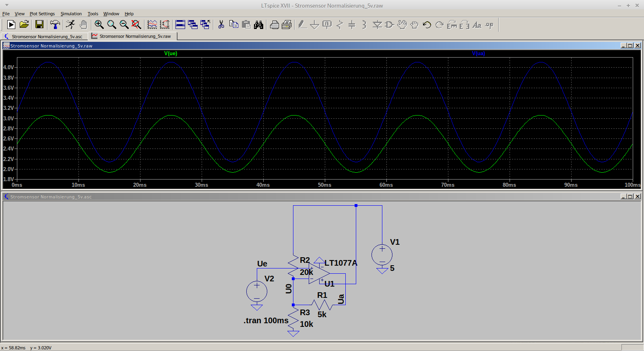This screenshot has height=351, width=644.
Task: Switch to the Stromsensor Normalisierung_5v.asc tab
Action: point(46,37)
